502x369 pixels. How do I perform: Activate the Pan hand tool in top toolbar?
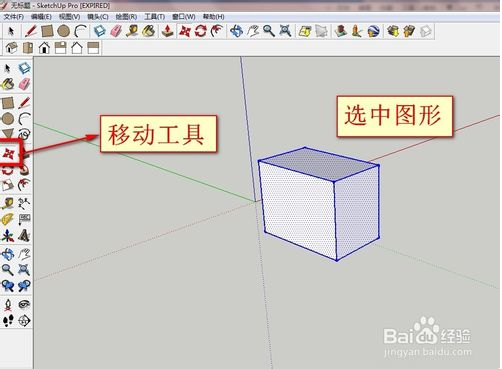coord(253,31)
